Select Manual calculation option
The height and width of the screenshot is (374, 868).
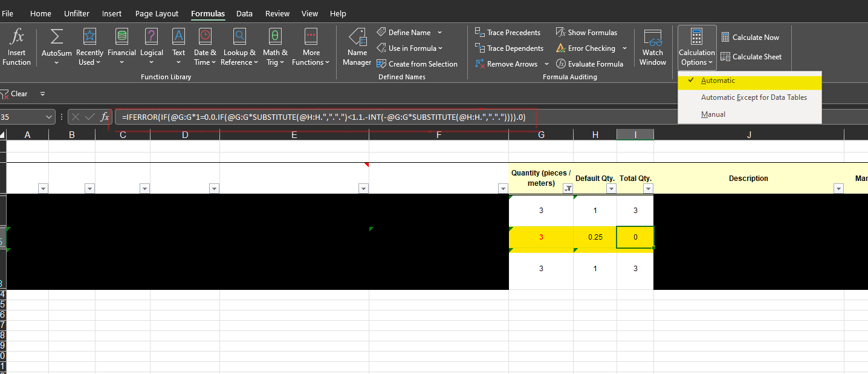click(x=750, y=114)
